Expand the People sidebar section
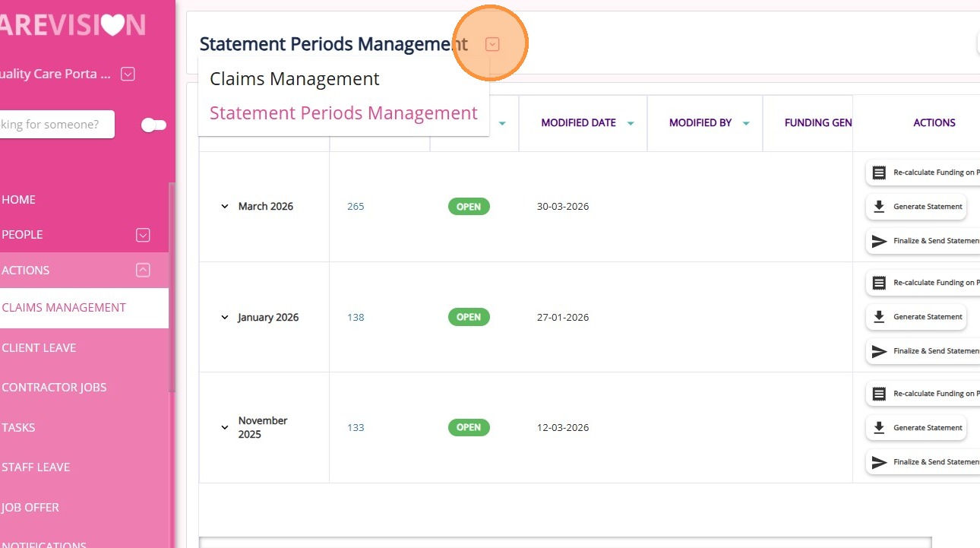The height and width of the screenshot is (548, 980). click(143, 235)
